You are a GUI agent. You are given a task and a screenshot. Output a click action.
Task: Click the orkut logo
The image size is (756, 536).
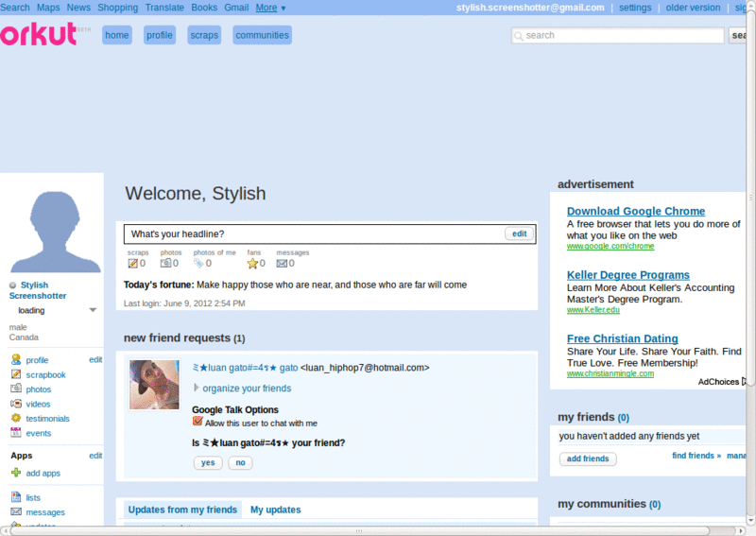coord(39,34)
